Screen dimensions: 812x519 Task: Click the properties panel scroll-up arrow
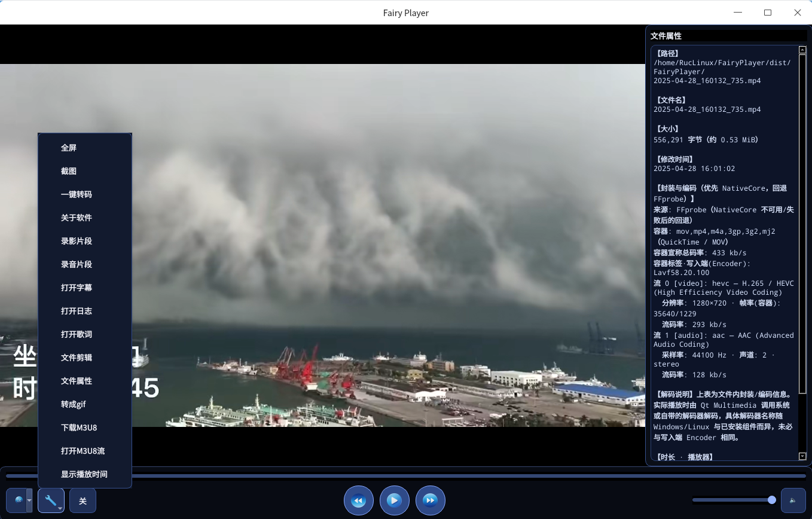[802, 50]
